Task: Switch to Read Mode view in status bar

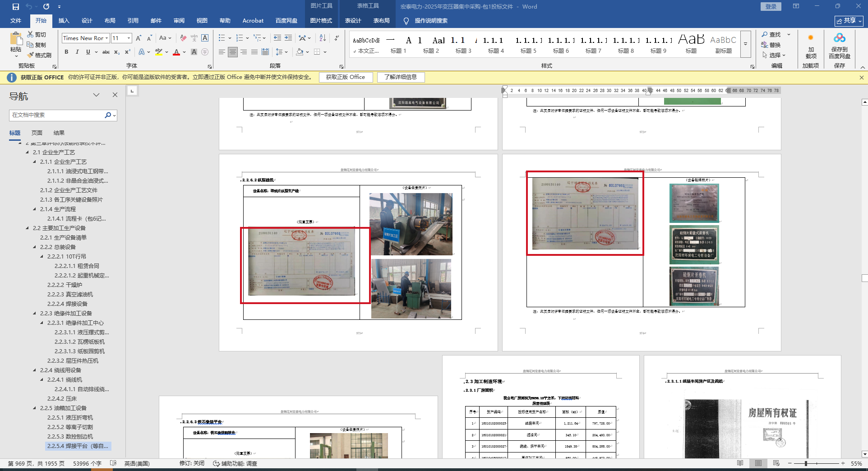Action: pos(740,463)
